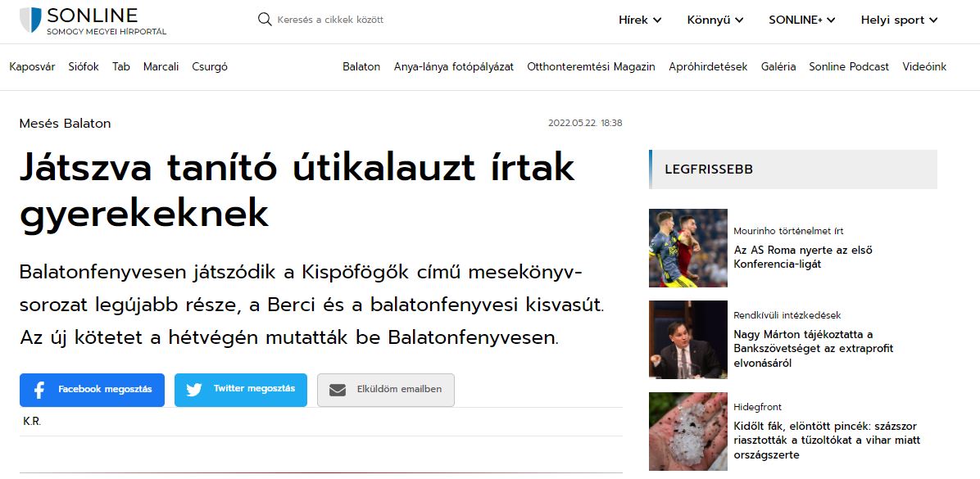Image resolution: width=980 pixels, height=479 pixels.
Task: Click the Twitter bird icon
Action: pos(194,391)
